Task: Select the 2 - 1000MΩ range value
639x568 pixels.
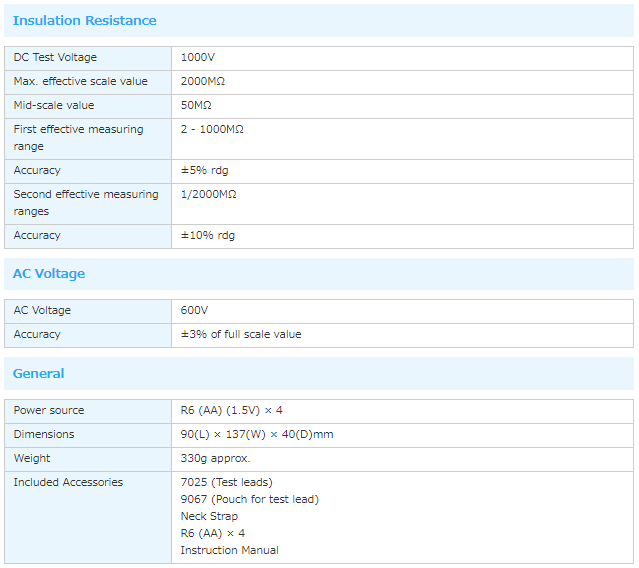Action: tap(212, 130)
